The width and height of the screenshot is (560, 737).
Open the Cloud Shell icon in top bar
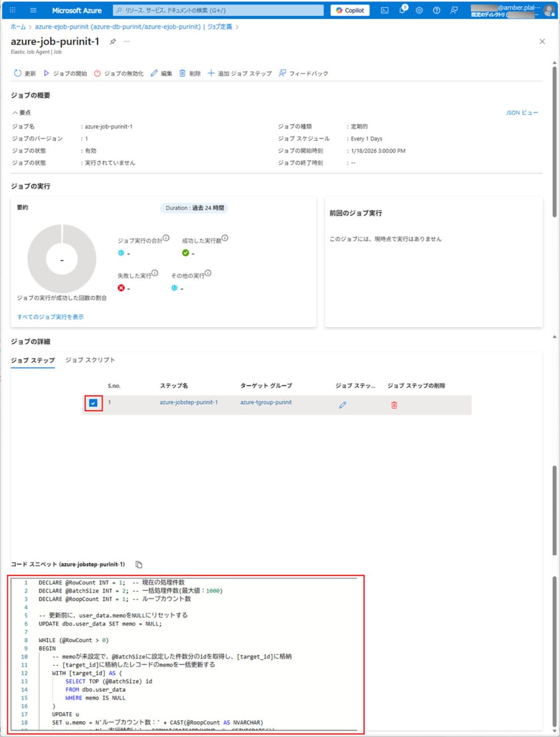(x=384, y=10)
